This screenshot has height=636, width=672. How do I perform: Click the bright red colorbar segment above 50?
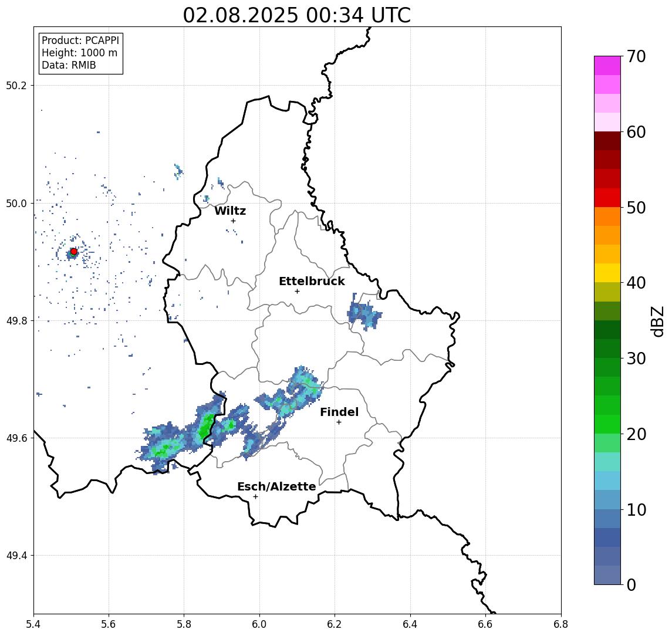point(607,198)
